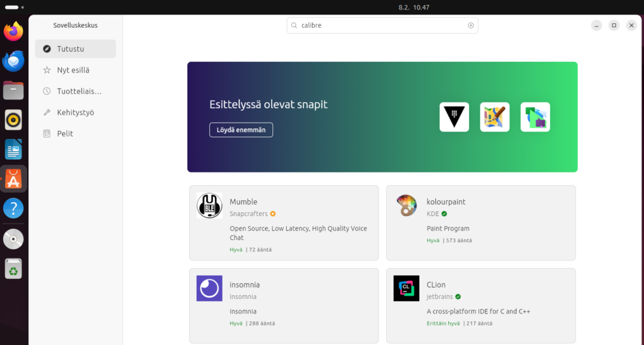Open the middle featured snap in banner

coord(494,117)
